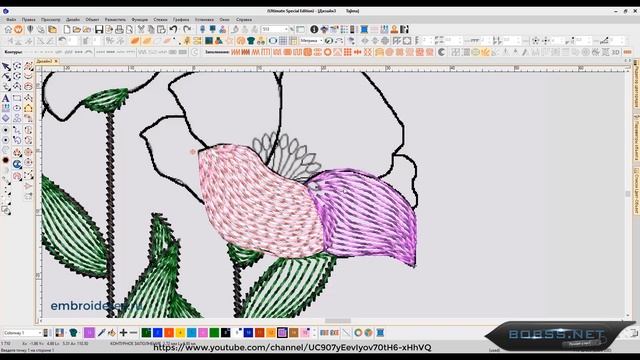Open the Объект menu
This screenshot has height=360, width=640.
(92, 20)
